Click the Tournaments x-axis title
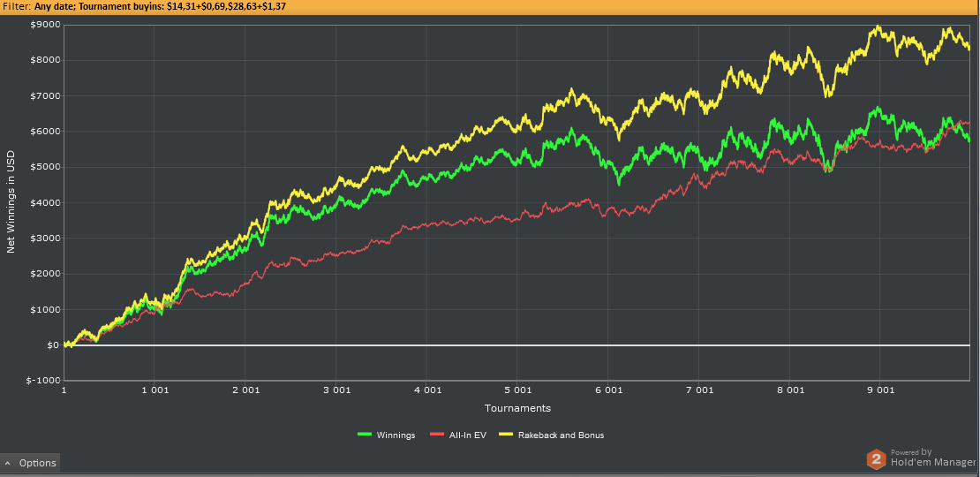980x477 pixels. [x=517, y=408]
